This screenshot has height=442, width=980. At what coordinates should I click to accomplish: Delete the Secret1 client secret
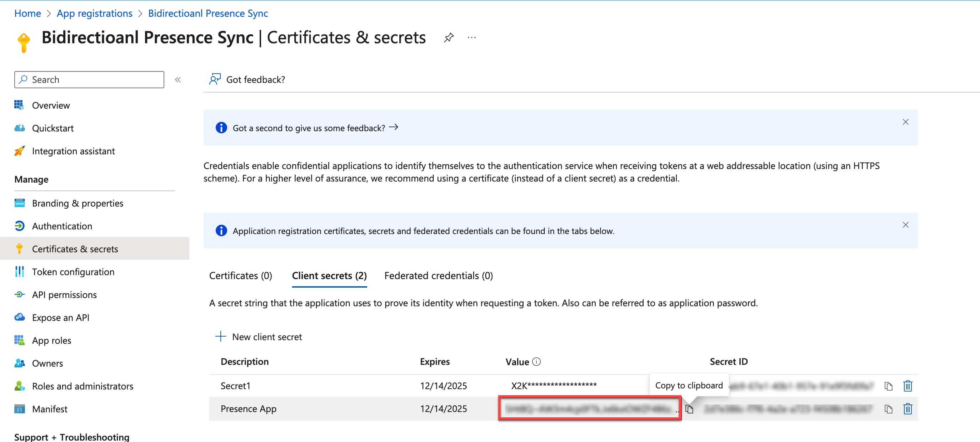907,386
